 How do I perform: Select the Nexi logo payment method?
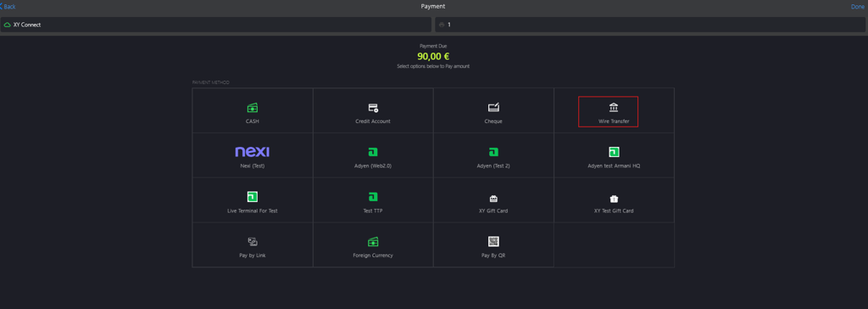point(253,151)
